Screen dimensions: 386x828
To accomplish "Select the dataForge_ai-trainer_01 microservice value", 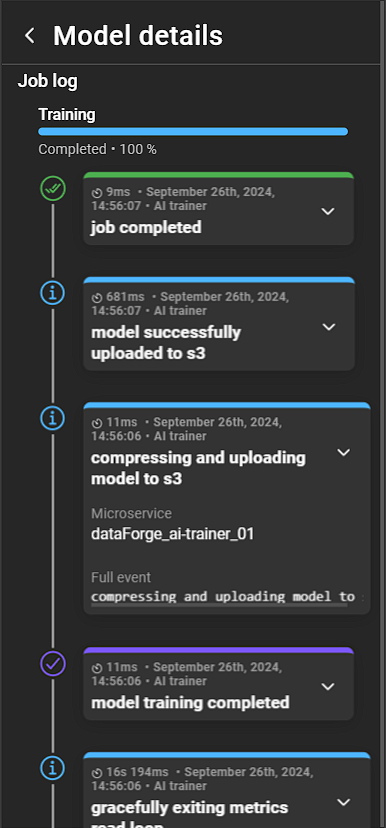I will [x=173, y=534].
